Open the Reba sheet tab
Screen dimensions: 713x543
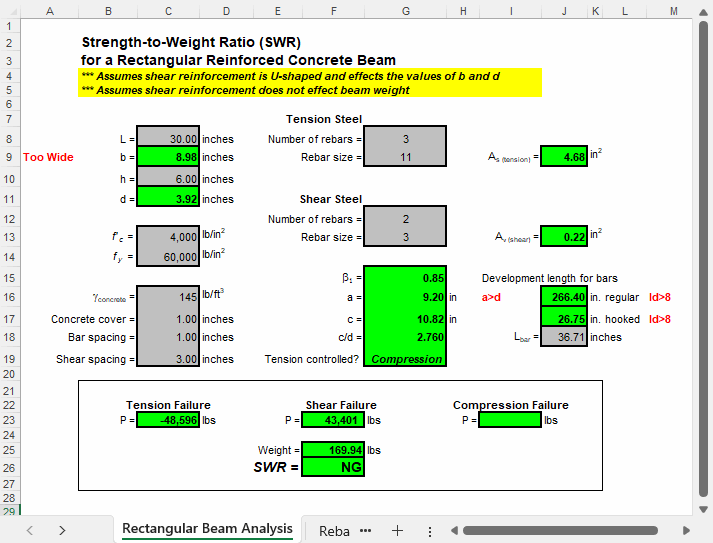coord(334,530)
